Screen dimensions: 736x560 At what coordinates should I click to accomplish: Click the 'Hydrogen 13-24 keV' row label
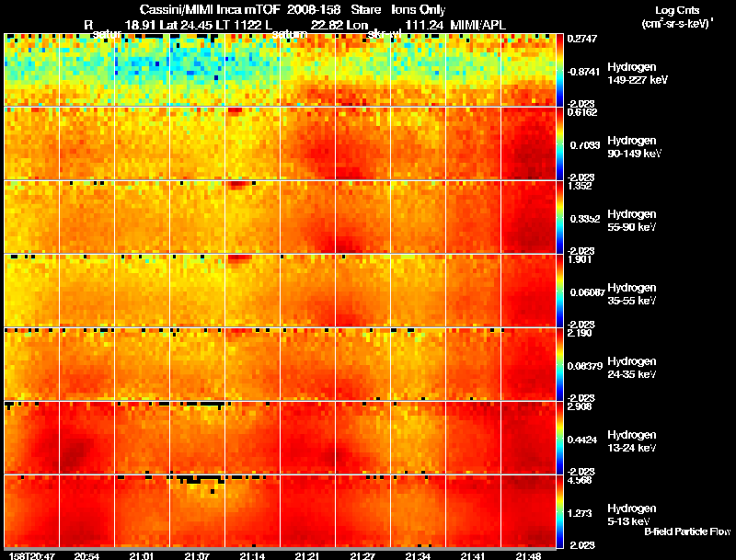coord(632,441)
